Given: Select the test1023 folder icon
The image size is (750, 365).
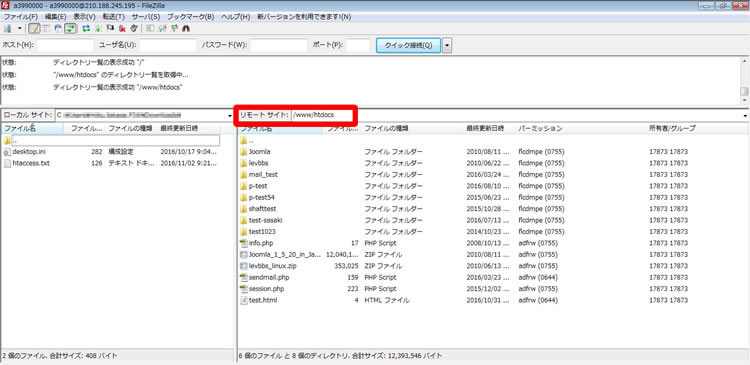Looking at the screenshot, I should (x=244, y=232).
